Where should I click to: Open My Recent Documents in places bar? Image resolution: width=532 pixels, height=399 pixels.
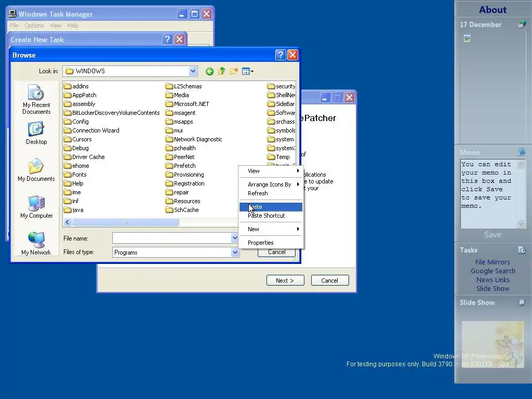point(36,99)
